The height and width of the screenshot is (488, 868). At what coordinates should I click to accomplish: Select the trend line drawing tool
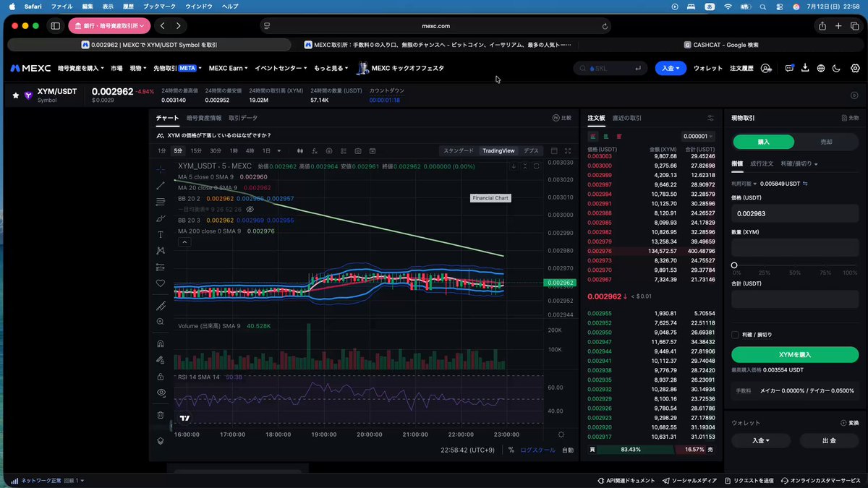161,186
